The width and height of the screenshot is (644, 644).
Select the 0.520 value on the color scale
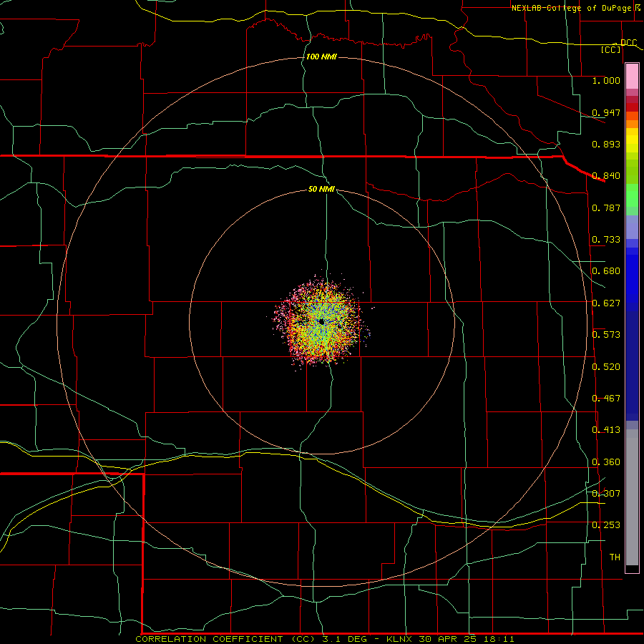tap(606, 367)
